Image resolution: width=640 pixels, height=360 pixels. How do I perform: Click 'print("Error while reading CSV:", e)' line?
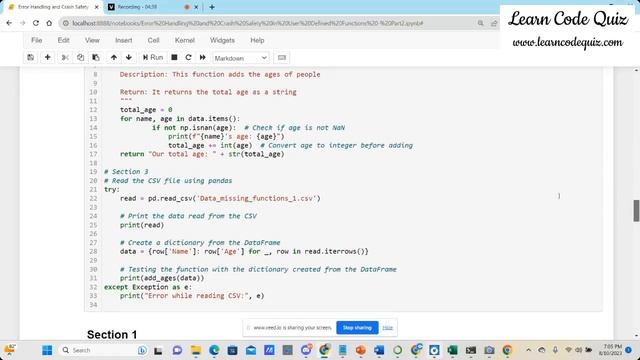coord(192,296)
